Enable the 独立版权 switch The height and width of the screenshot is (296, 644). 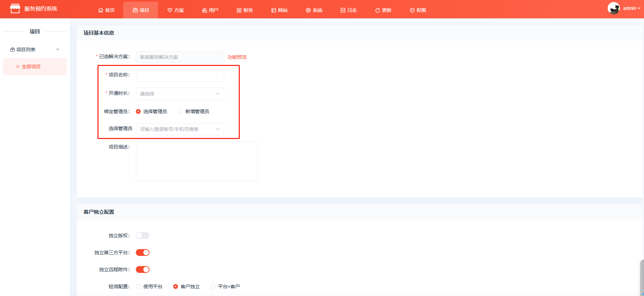click(x=143, y=236)
